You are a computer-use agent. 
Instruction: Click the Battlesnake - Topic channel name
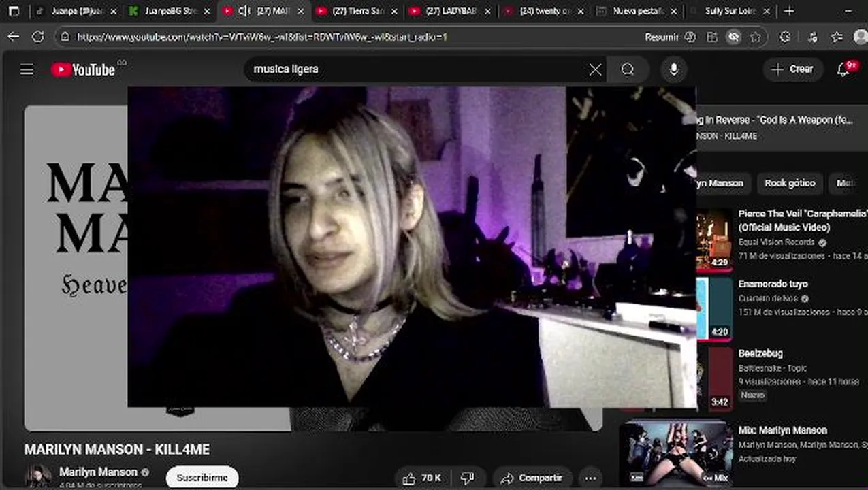[773, 368]
